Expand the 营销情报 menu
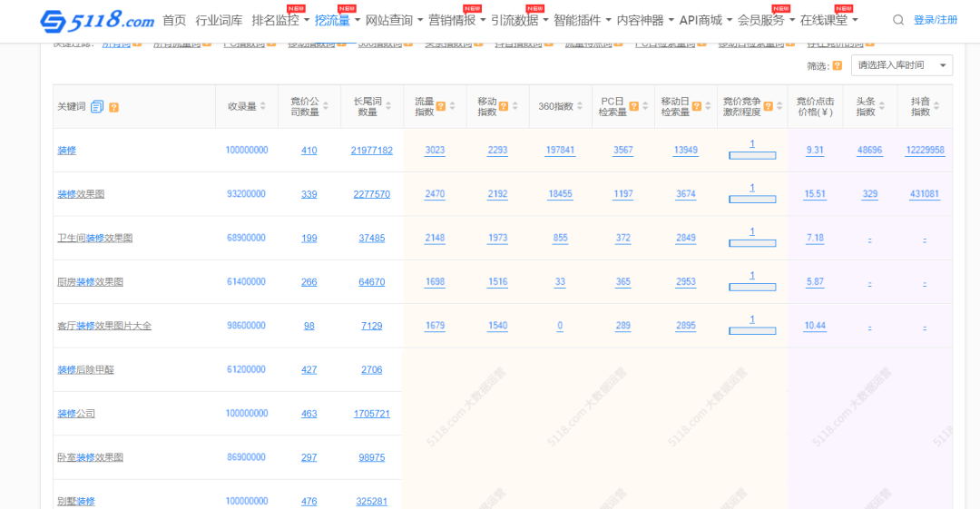 [x=456, y=20]
